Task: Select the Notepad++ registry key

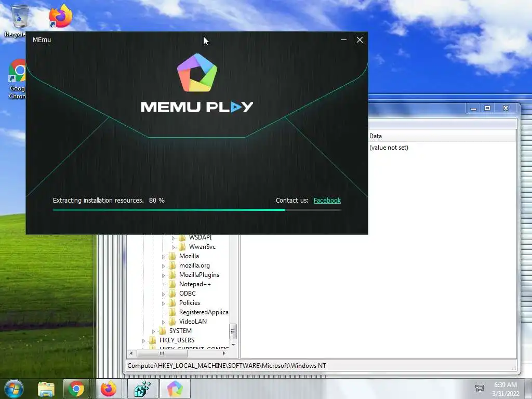Action: 195,284
